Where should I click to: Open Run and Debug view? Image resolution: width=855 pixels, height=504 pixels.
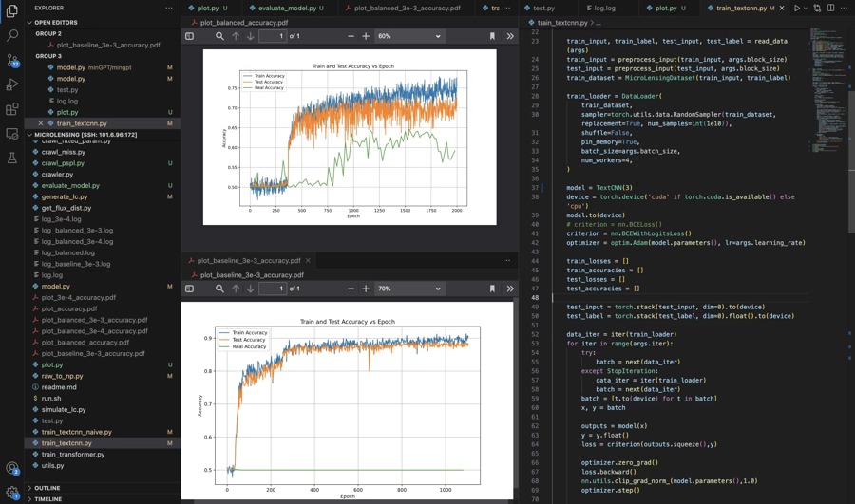click(12, 84)
